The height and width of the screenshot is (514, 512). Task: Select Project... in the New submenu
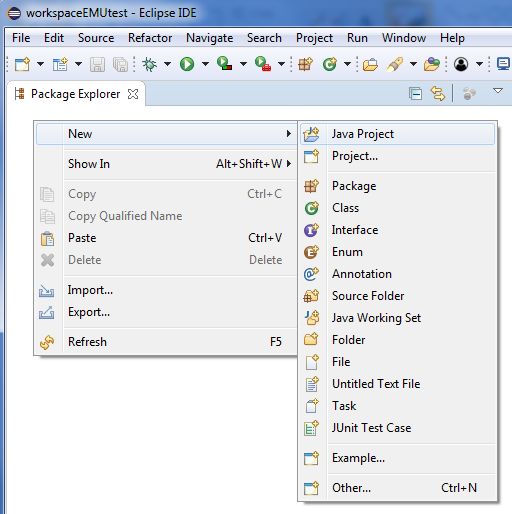point(398,156)
